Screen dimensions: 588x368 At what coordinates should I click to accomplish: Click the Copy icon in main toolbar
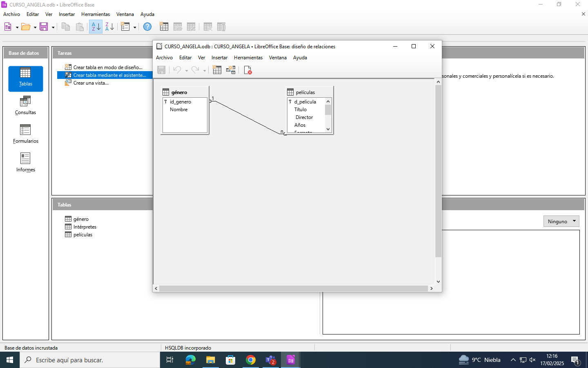coord(65,27)
